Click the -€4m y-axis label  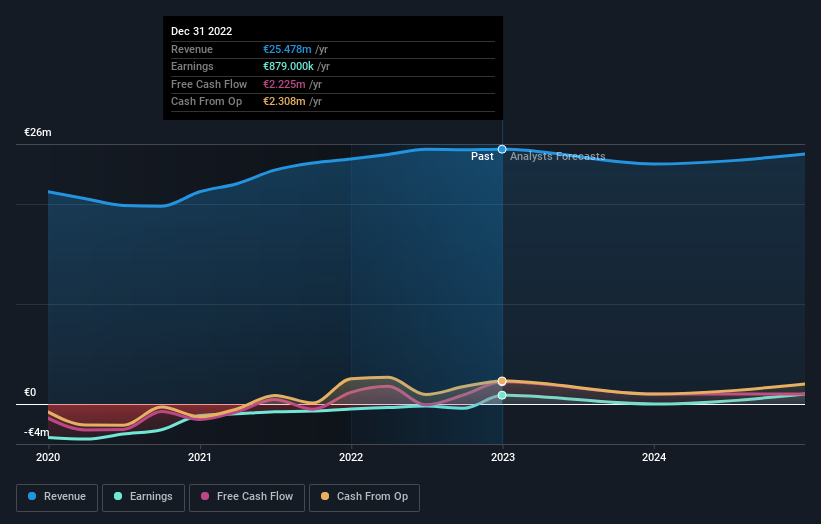37,432
